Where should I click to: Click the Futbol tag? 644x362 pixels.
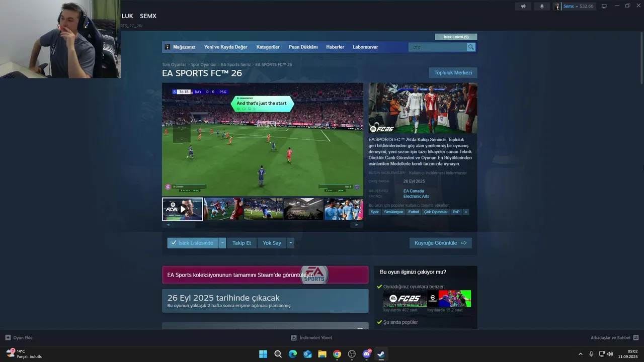pyautogui.click(x=414, y=212)
